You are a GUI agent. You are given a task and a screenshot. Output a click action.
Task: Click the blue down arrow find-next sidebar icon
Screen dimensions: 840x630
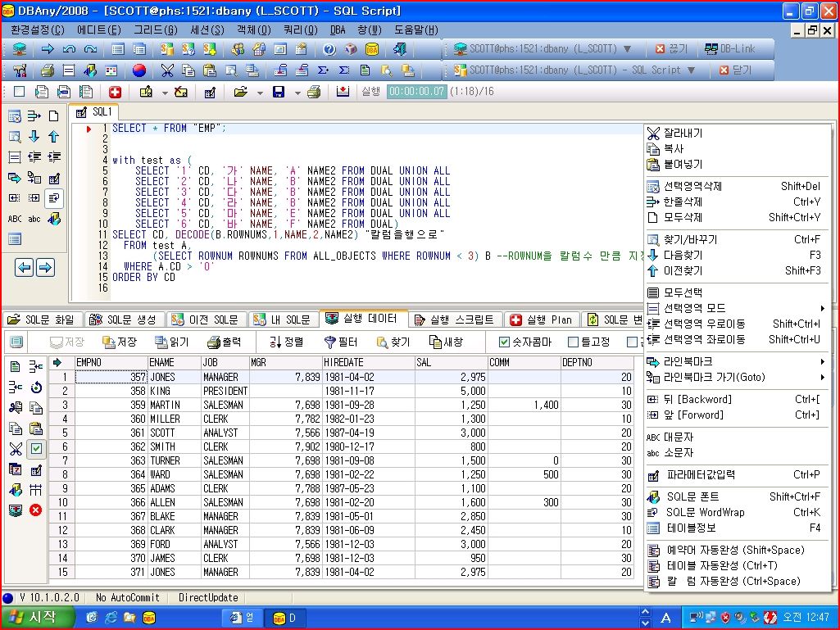[34, 137]
